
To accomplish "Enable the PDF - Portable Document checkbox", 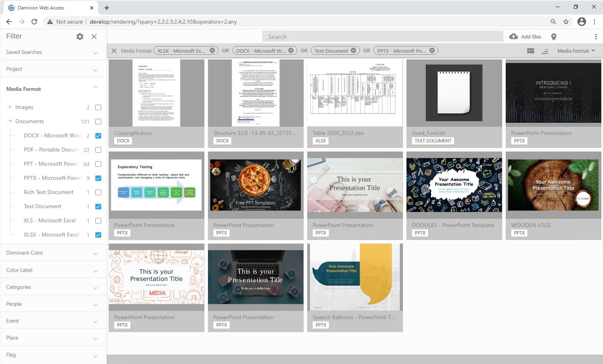I will (98, 150).
